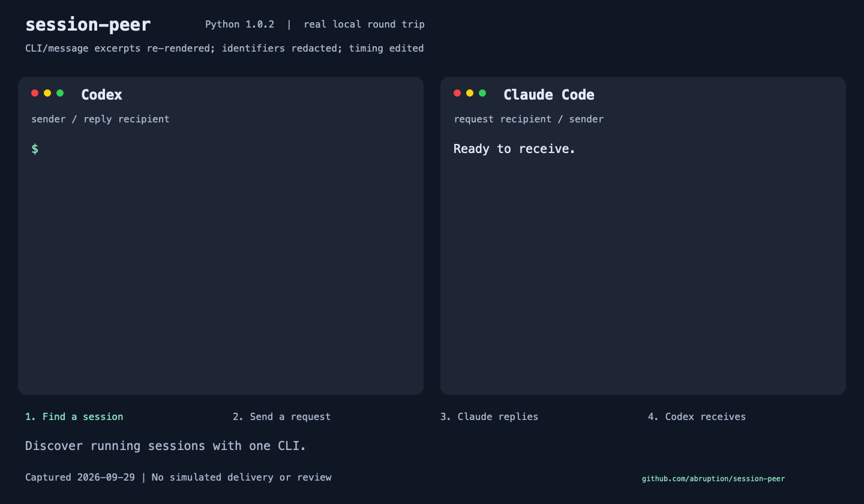Select step "1. Find a session"
Viewport: 864px width, 504px height.
pyautogui.click(x=74, y=416)
